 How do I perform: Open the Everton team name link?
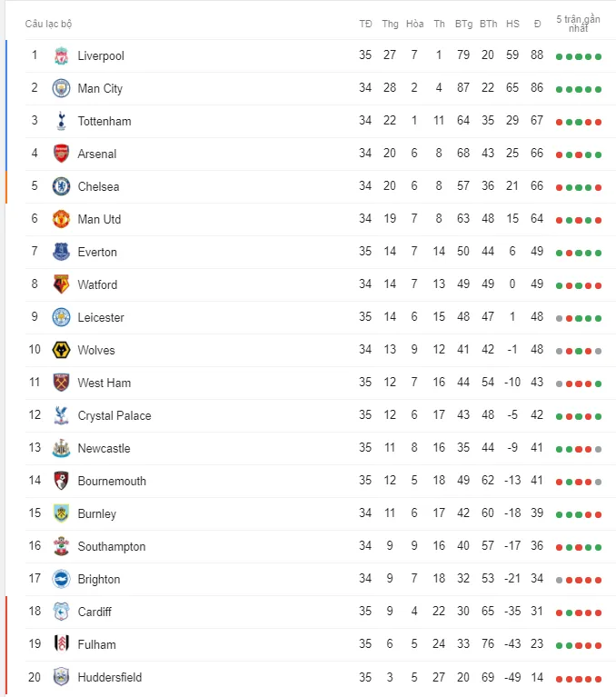[x=97, y=252]
